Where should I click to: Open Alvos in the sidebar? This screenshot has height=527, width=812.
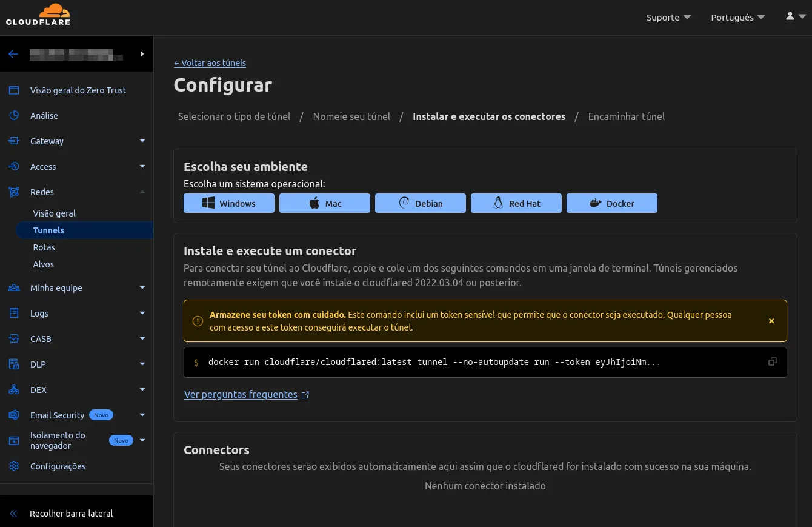point(43,264)
